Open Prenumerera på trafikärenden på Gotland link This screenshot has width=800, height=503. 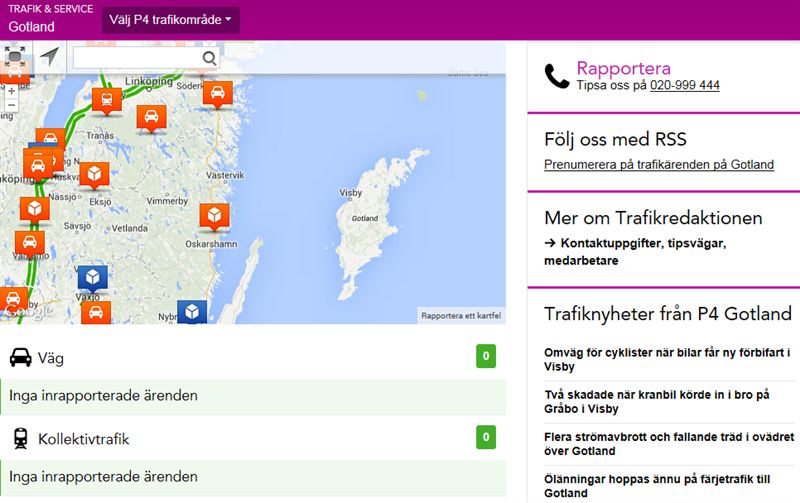(658, 165)
